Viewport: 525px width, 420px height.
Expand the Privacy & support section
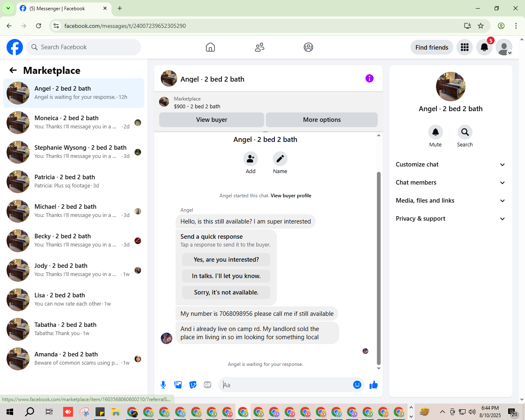tap(451, 219)
